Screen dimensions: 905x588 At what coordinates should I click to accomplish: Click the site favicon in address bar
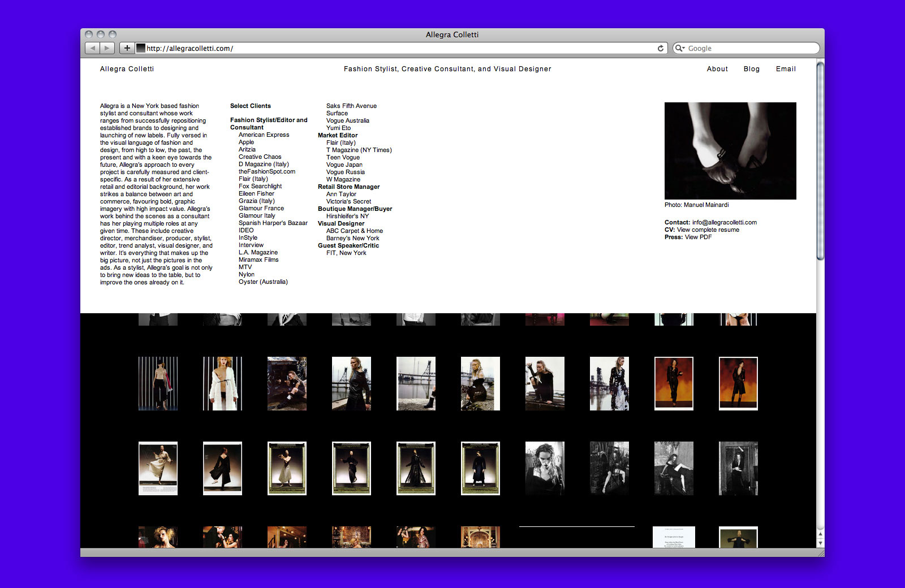pyautogui.click(x=141, y=49)
